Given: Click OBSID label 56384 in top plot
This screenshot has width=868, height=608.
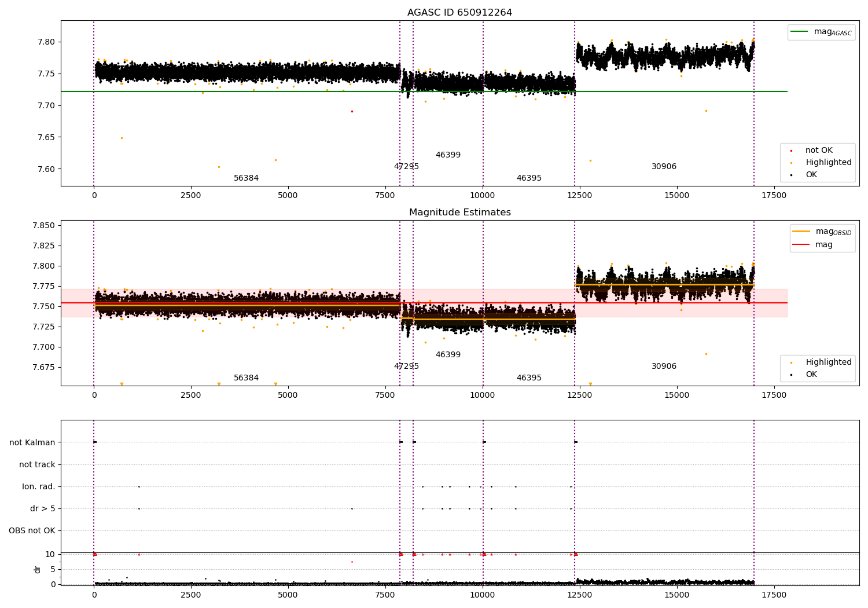Looking at the screenshot, I should coord(246,178).
